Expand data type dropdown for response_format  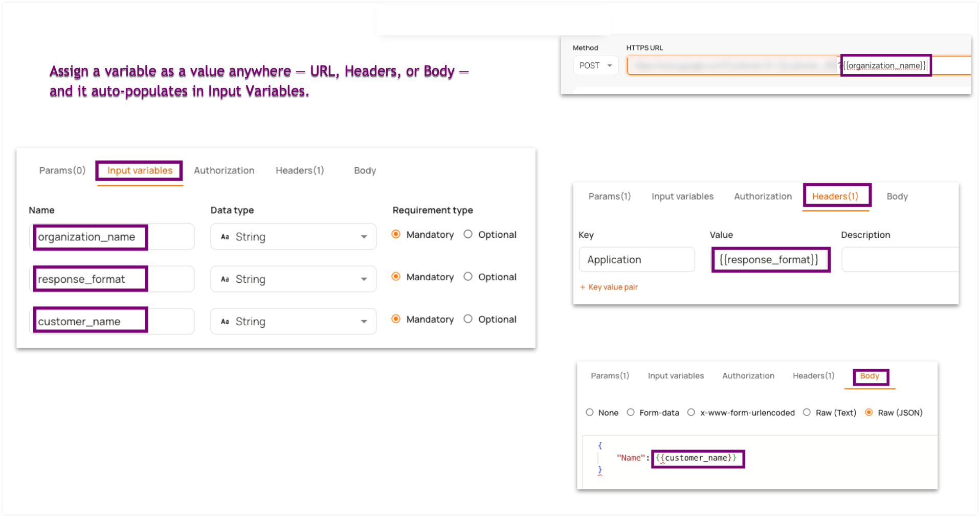[x=293, y=279]
